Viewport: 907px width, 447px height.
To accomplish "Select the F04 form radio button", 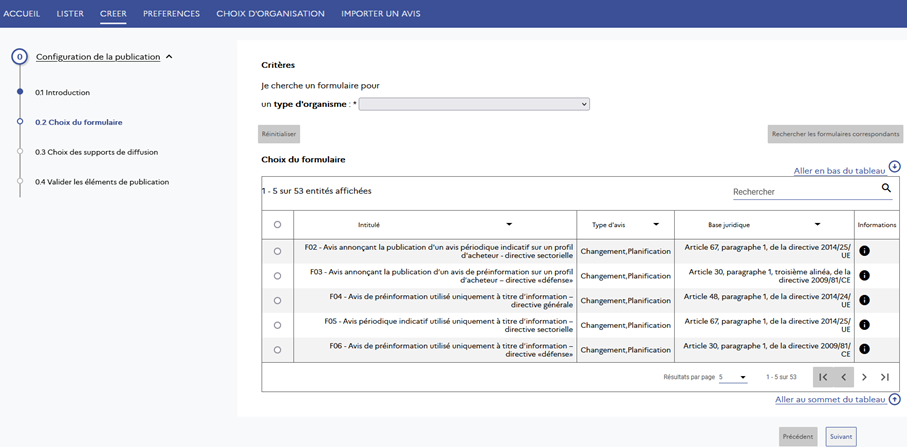I will (x=277, y=301).
